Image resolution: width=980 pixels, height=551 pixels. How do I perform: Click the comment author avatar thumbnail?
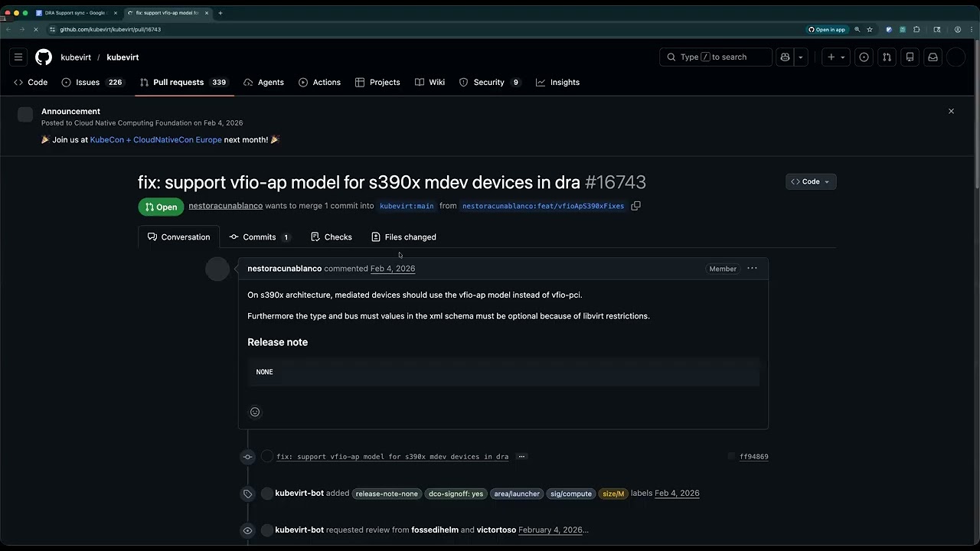(x=217, y=269)
